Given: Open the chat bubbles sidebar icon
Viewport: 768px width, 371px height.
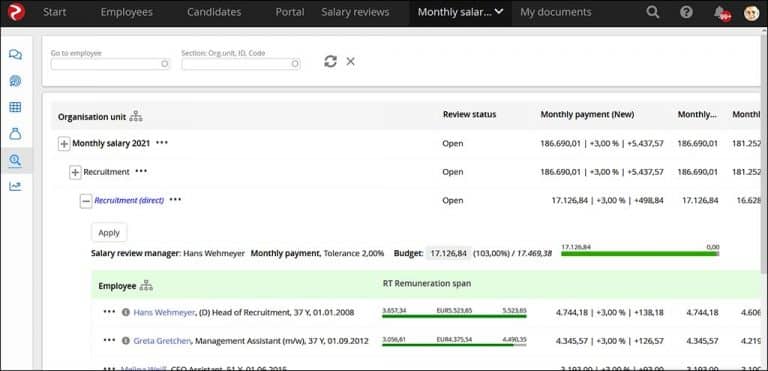Looking at the screenshot, I should pyautogui.click(x=15, y=54).
